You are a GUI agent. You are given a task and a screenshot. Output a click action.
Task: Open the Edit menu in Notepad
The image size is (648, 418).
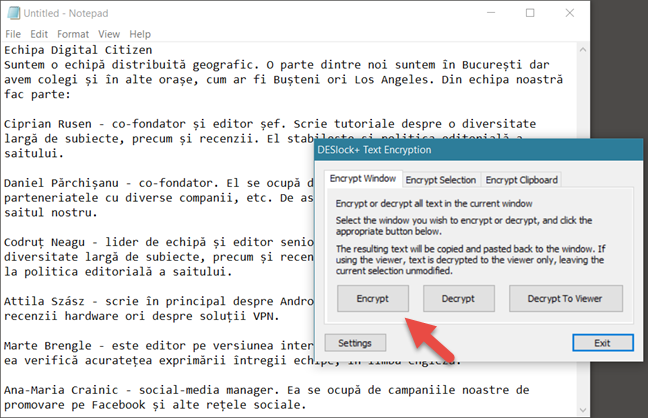39,34
